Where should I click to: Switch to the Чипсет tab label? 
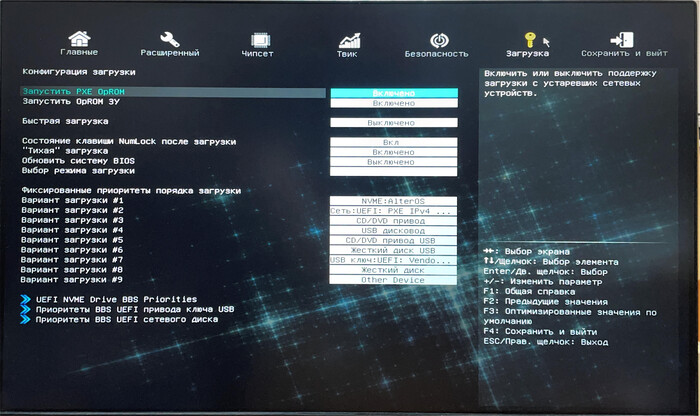tap(257, 53)
